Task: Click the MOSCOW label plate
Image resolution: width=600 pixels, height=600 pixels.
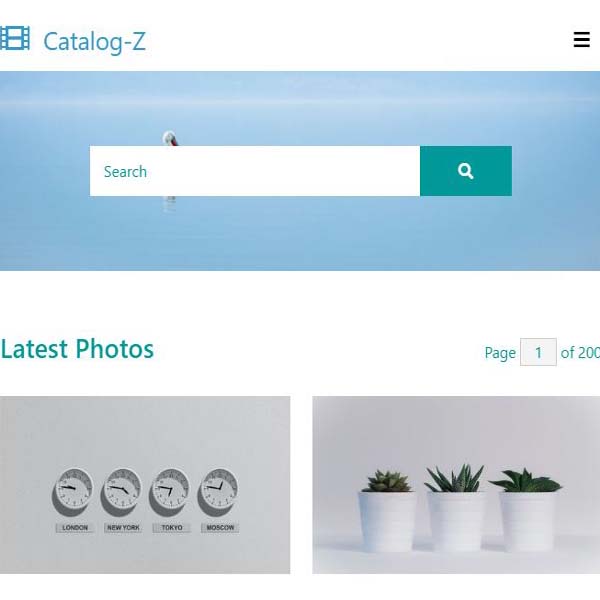Action: click(x=220, y=528)
